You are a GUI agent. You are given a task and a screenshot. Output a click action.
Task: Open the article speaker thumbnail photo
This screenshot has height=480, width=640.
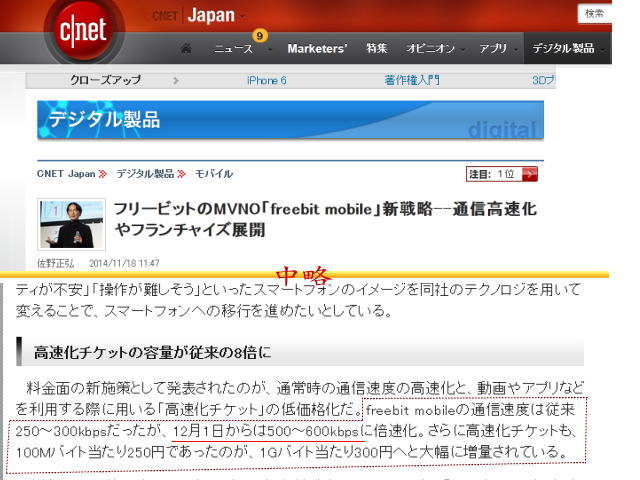pos(71,223)
